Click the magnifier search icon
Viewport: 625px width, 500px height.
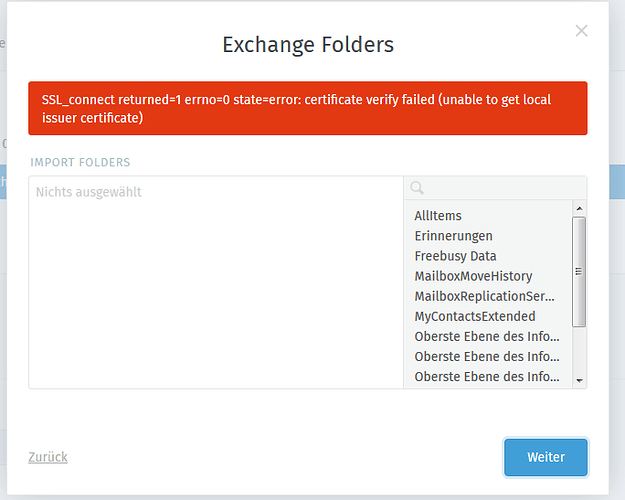417,188
